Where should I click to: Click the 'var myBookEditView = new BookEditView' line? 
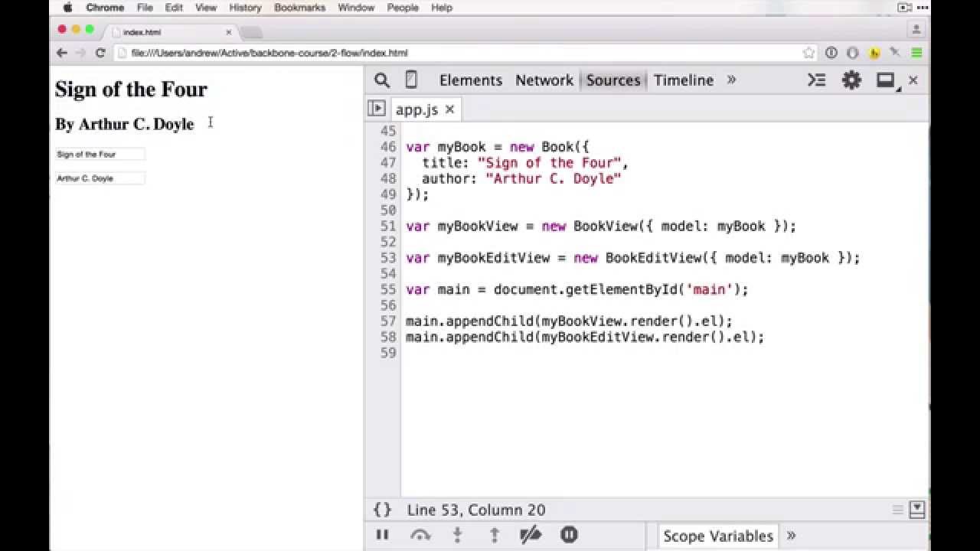coord(633,258)
